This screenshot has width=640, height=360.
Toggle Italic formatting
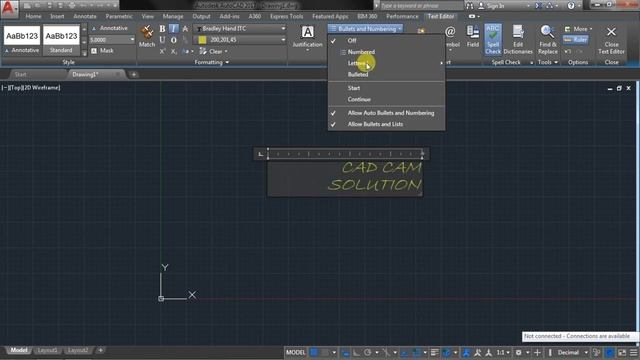pyautogui.click(x=173, y=29)
